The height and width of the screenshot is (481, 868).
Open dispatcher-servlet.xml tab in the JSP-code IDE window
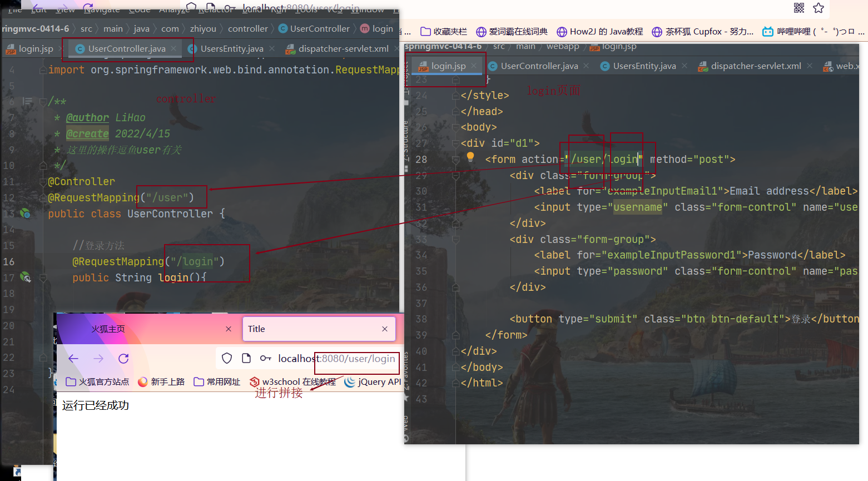coord(750,66)
